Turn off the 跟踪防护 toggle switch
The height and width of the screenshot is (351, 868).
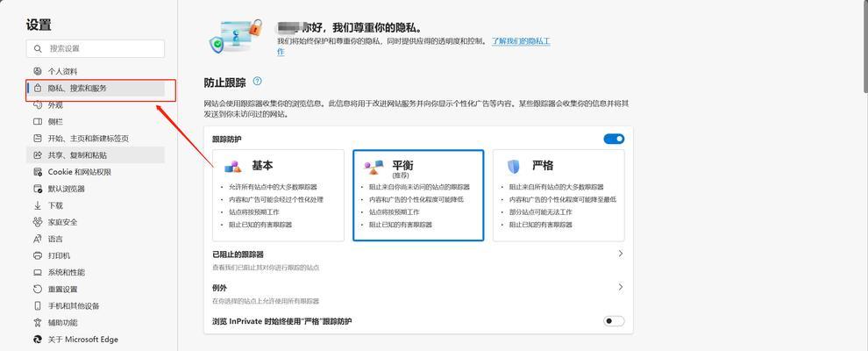[614, 139]
